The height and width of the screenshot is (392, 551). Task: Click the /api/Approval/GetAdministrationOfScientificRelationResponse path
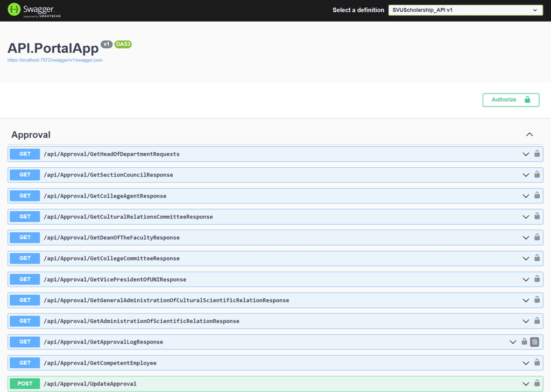pyautogui.click(x=142, y=322)
